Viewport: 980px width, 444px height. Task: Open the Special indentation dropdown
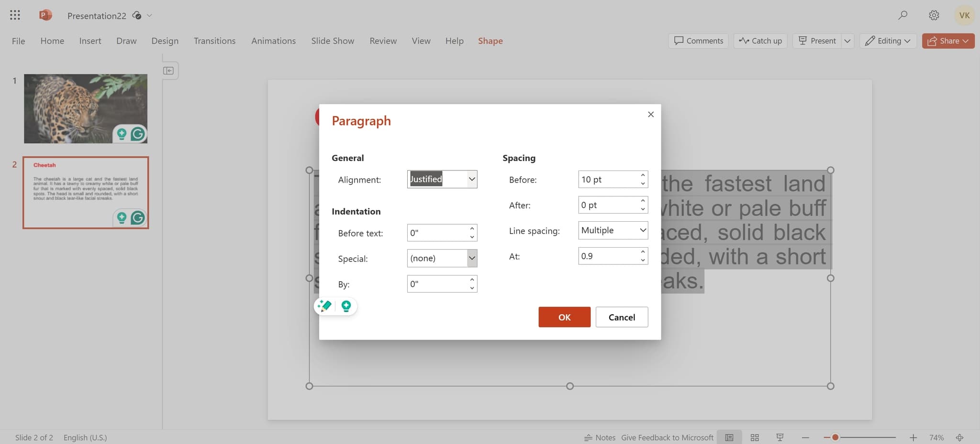click(x=471, y=258)
